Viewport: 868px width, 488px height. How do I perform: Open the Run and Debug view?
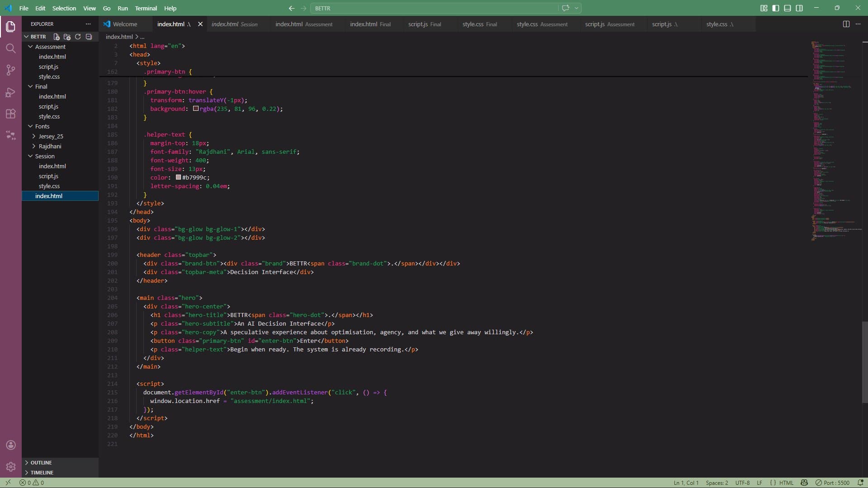pyautogui.click(x=11, y=92)
